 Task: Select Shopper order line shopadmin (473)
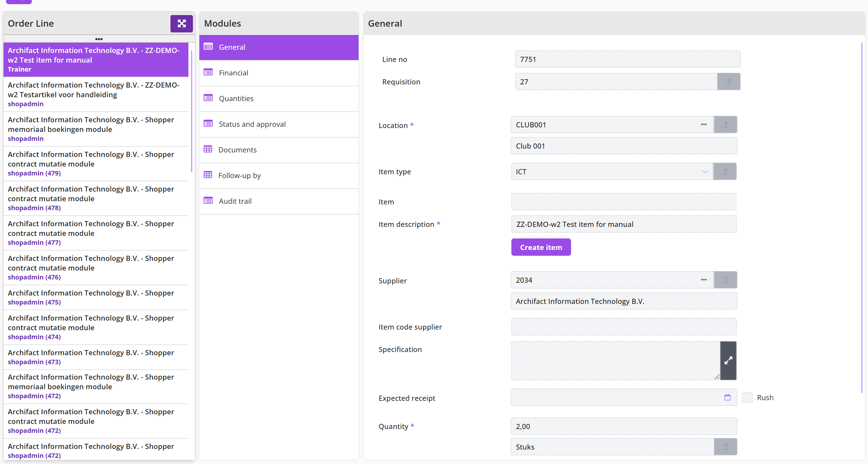click(x=96, y=357)
